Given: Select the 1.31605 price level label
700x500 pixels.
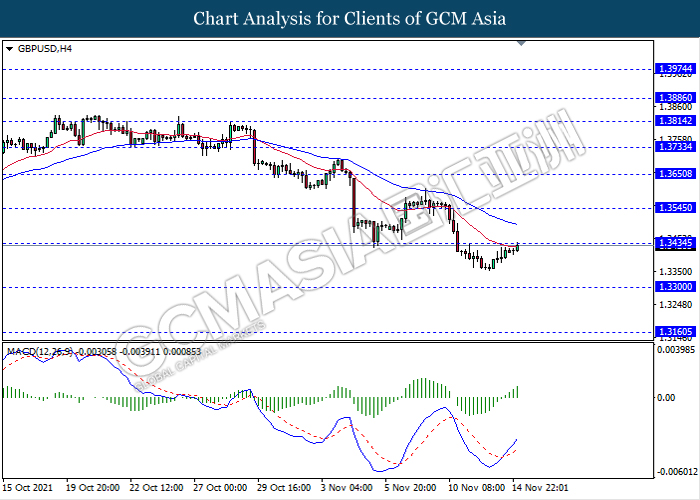Looking at the screenshot, I should click(675, 331).
